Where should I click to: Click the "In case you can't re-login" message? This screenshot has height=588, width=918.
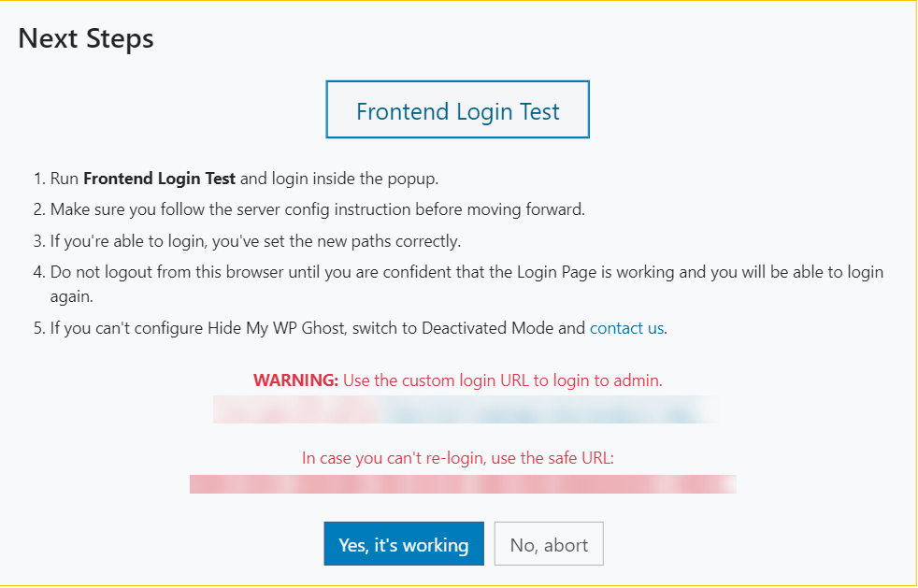457,458
